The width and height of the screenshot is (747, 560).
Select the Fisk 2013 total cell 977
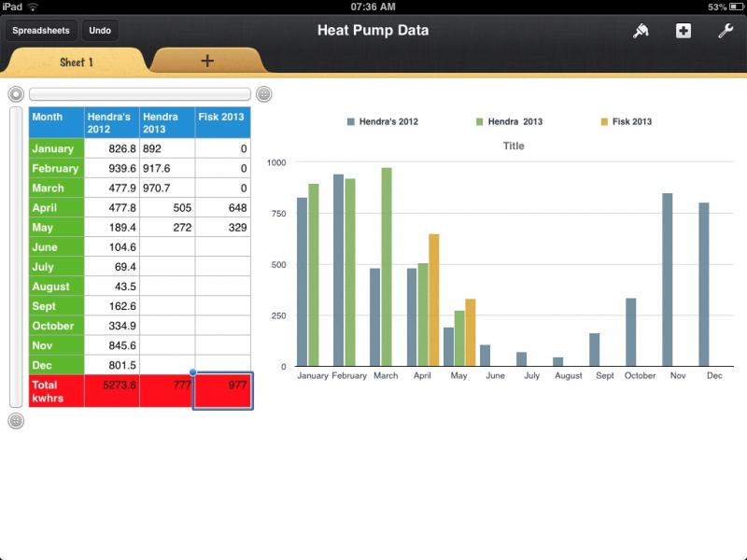click(223, 391)
